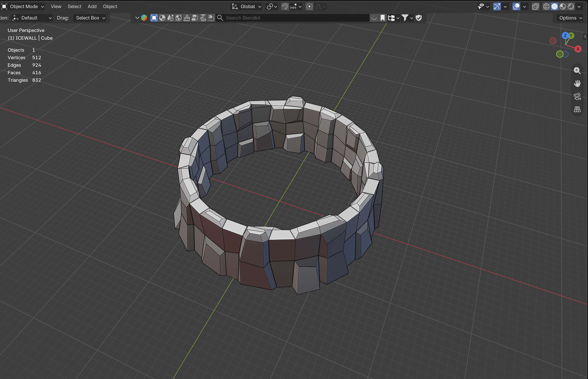This screenshot has height=379, width=588.
Task: Click the X axis on navigation gizmo
Action: [578, 49]
